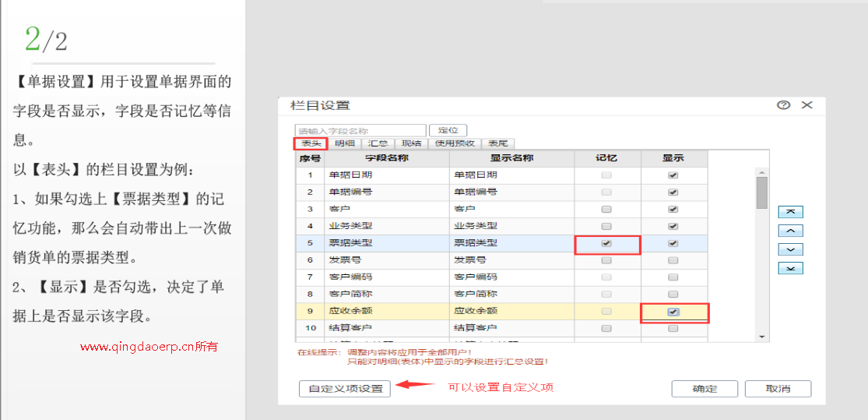The height and width of the screenshot is (420, 868).
Task: Switch to the 明细 tab
Action: pos(345,143)
